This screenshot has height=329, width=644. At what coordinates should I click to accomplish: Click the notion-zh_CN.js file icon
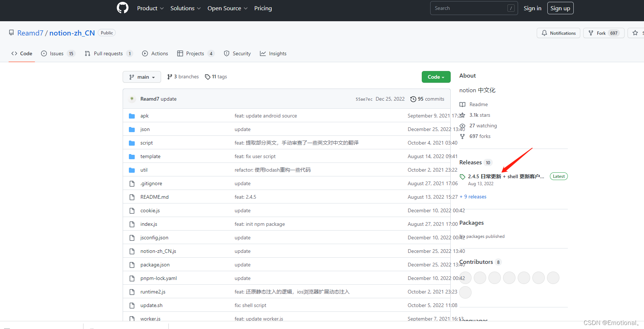pyautogui.click(x=132, y=251)
